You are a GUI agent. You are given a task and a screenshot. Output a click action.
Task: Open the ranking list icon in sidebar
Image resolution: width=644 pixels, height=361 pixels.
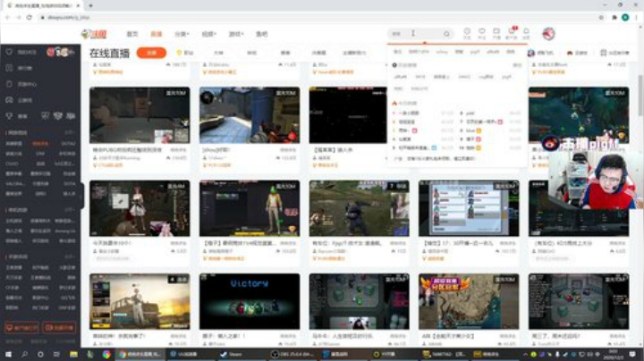coord(9,68)
